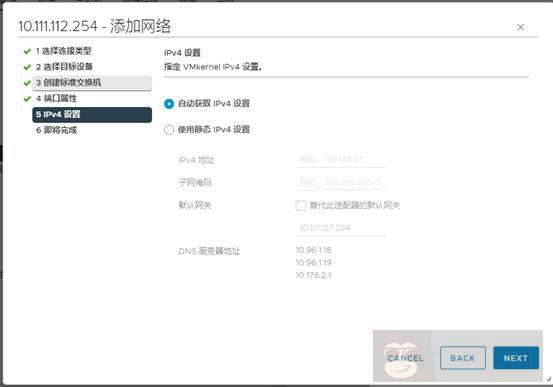The height and width of the screenshot is (387, 553).
Task: Close the 添加网络 dialog with X
Action: (x=520, y=27)
